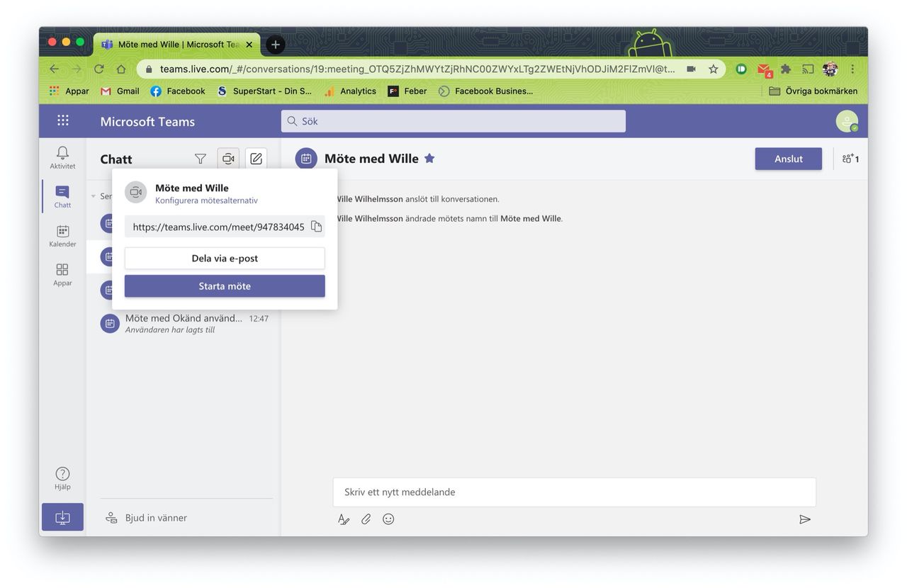Image resolution: width=907 pixels, height=588 pixels.
Task: Open a new browser tab
Action: [276, 45]
